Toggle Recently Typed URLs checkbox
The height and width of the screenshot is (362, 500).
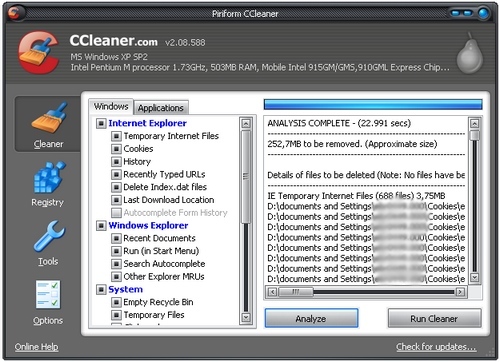(116, 174)
